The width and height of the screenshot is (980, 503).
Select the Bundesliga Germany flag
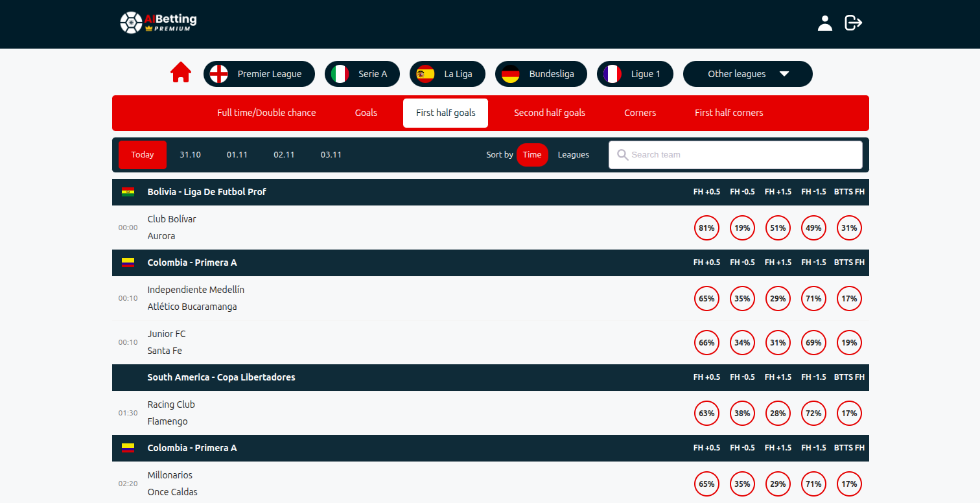pos(511,74)
